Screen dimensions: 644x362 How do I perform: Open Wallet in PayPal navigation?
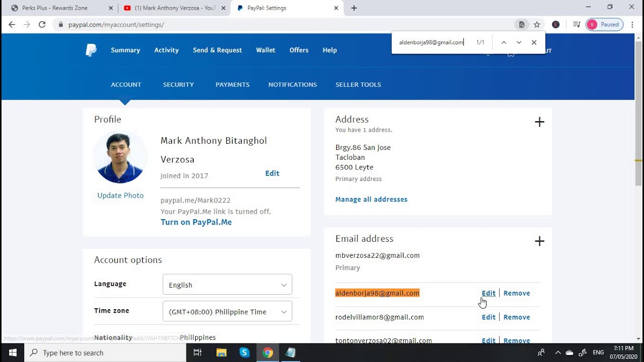[x=266, y=50]
